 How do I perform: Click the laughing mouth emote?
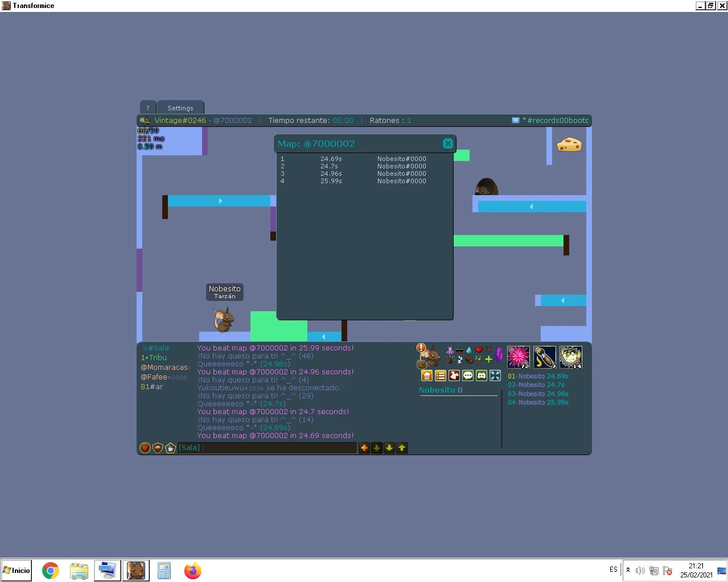459,350
